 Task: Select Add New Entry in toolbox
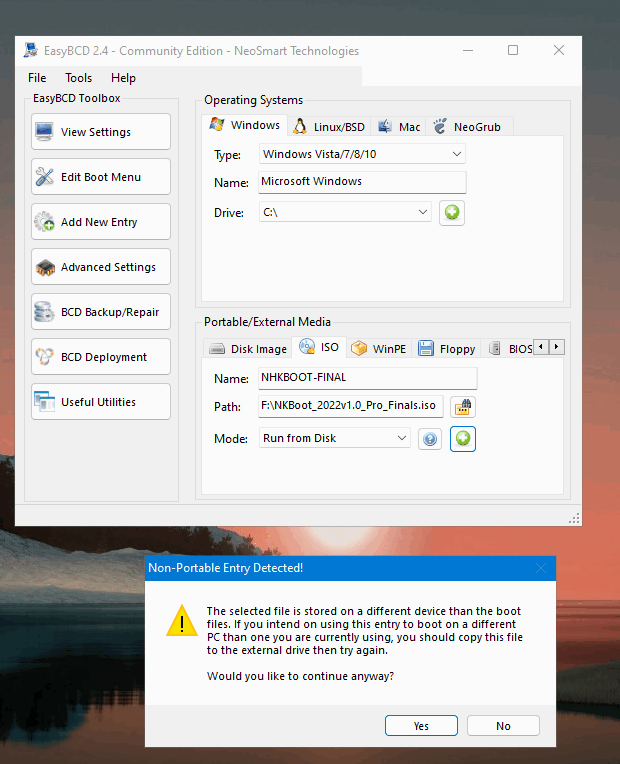tap(101, 222)
